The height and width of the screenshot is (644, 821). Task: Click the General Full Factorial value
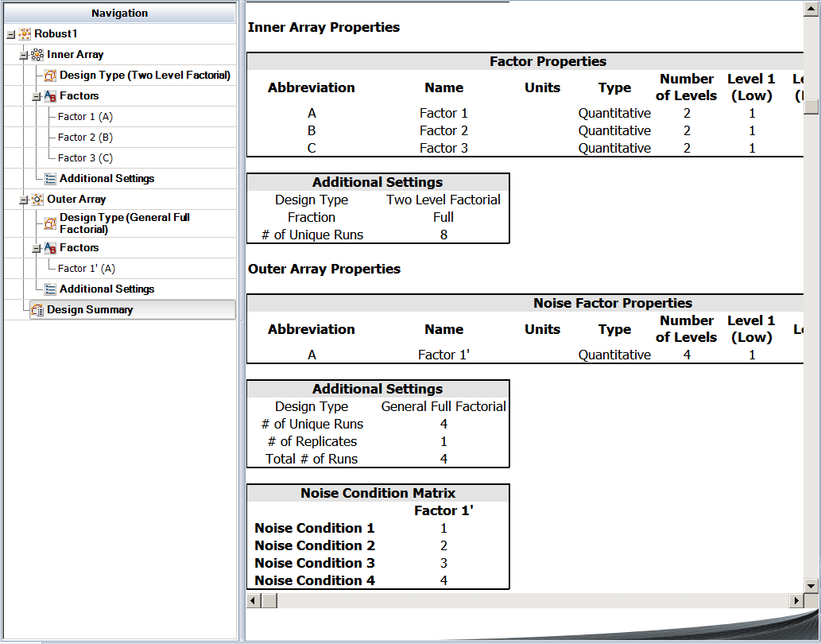point(443,407)
